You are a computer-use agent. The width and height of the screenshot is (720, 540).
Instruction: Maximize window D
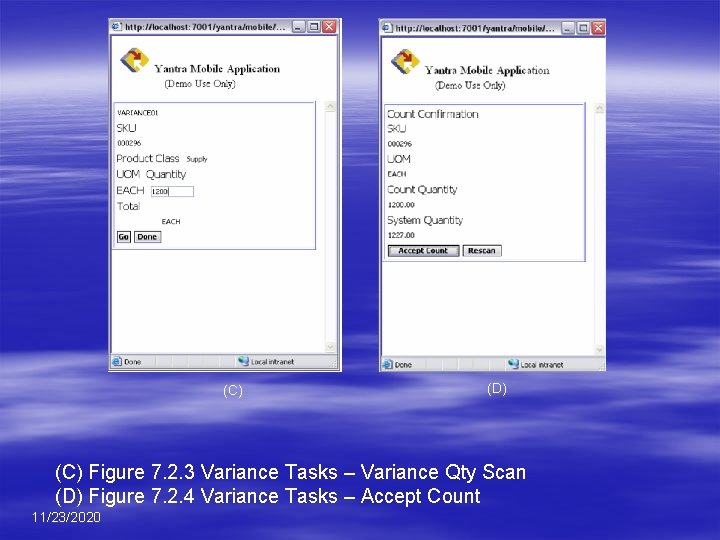tap(583, 28)
